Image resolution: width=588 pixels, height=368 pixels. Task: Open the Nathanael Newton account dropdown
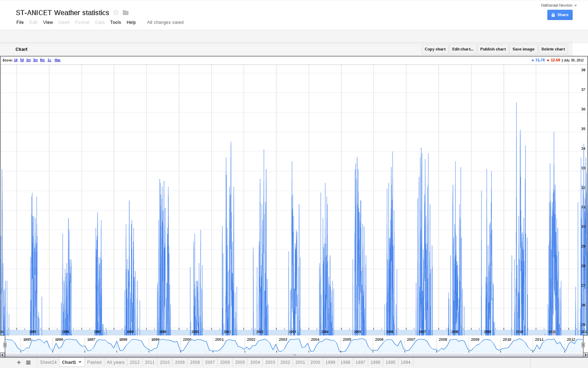(559, 5)
